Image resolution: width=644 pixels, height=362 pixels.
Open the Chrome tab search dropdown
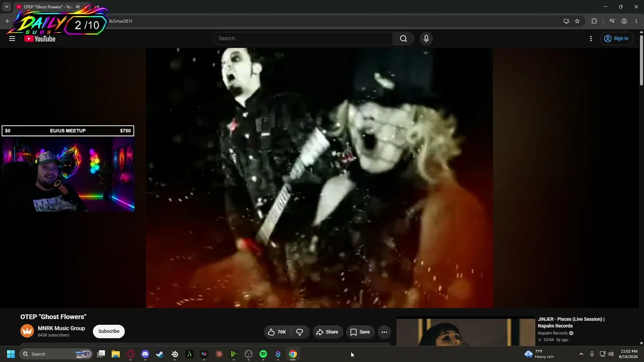(x=7, y=7)
